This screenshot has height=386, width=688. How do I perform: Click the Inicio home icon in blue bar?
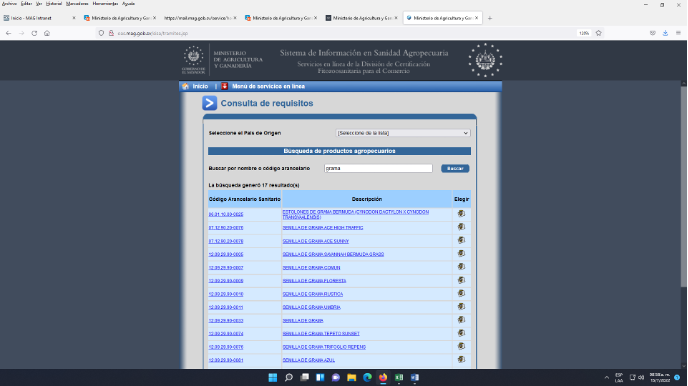tap(186, 86)
